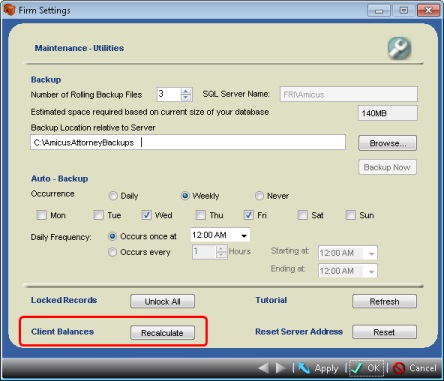
Task: Go to previous settings page arrow
Action: click(x=264, y=368)
